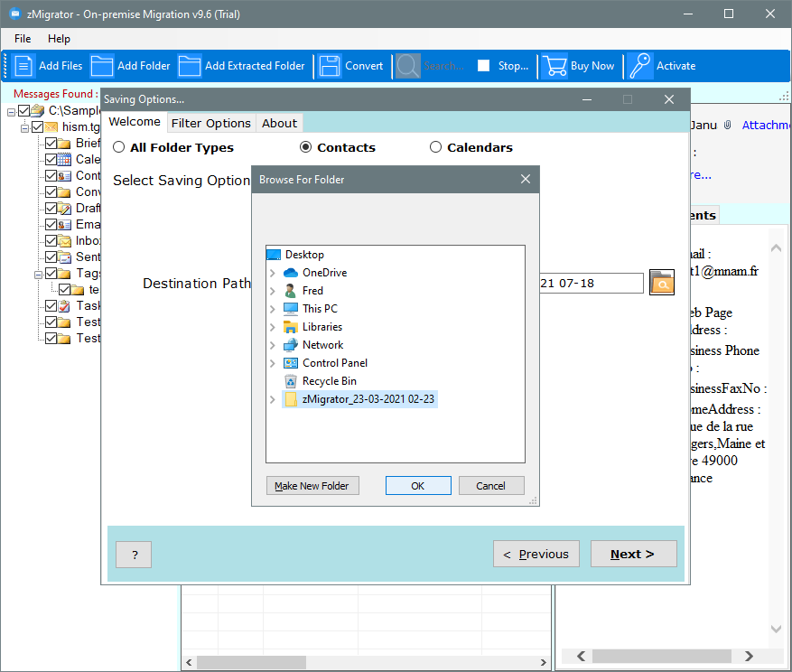Click the Add Extracted Folder icon
792x672 pixels.
click(190, 66)
